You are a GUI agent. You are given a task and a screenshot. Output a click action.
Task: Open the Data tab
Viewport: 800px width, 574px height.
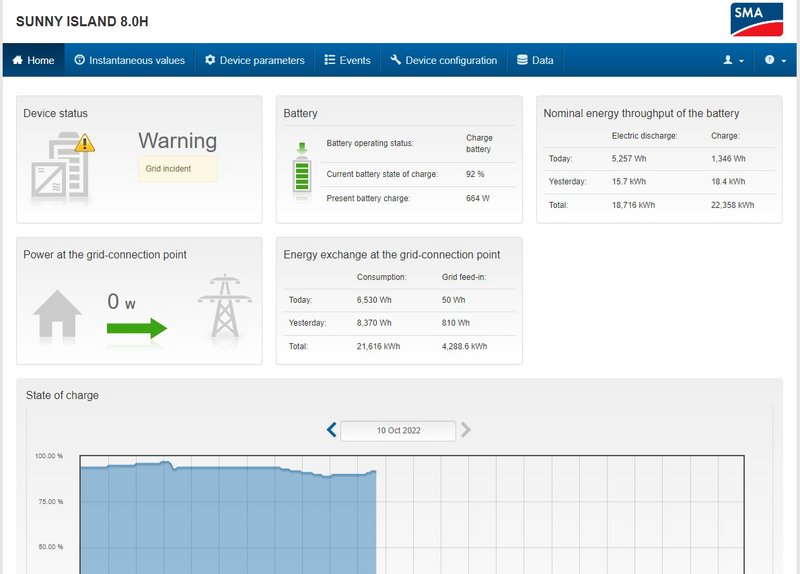click(535, 60)
